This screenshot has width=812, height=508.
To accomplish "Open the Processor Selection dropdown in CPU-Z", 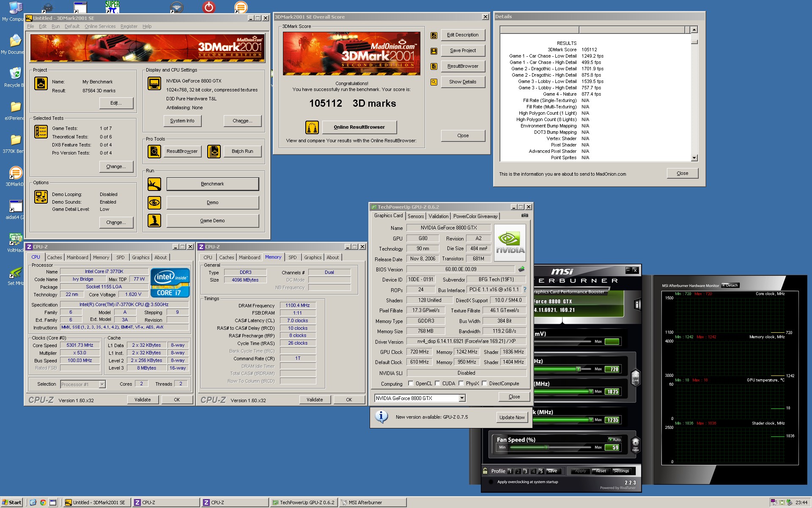I will point(102,384).
